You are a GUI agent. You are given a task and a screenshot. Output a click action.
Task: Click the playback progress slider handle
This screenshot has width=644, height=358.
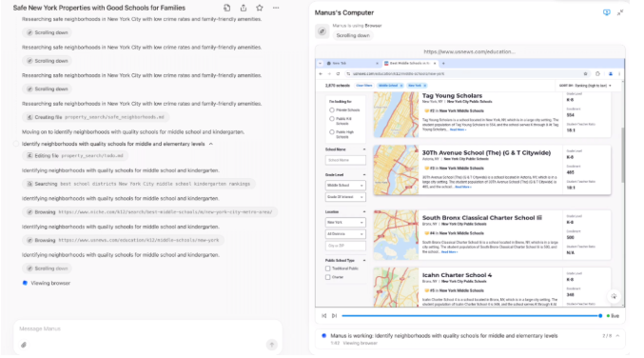(x=600, y=316)
